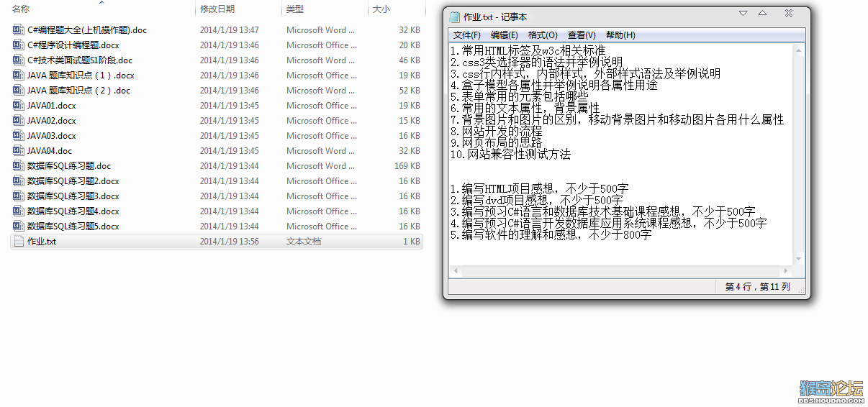868x407 pixels.
Task: Select file name C#技术类面试题S1阶段.doc
Action: pyautogui.click(x=80, y=60)
